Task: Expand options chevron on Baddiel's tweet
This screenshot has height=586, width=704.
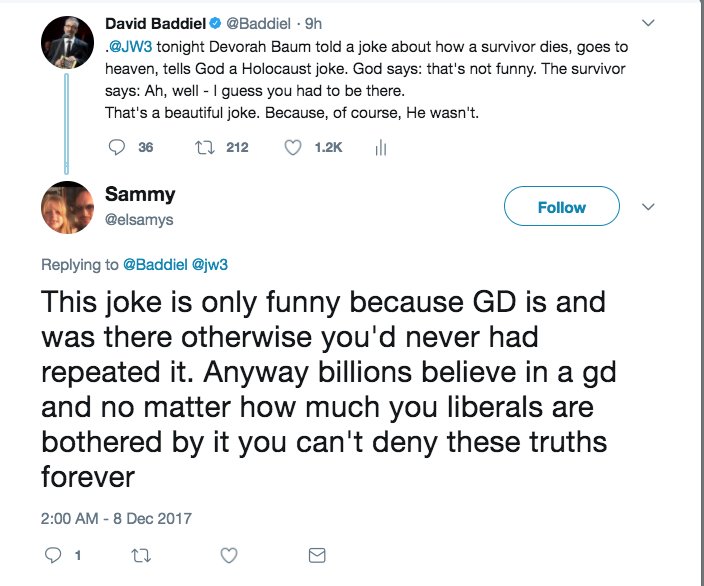Action: coord(648,22)
